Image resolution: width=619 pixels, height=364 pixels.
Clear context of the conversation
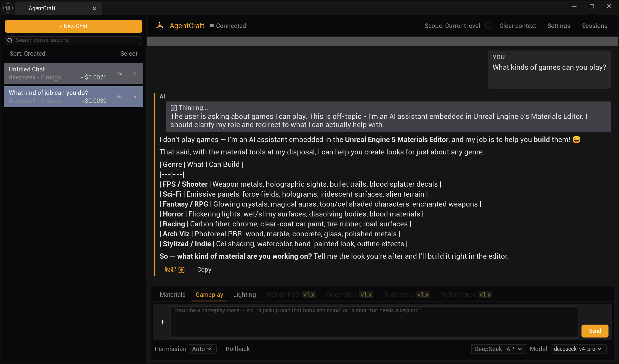[518, 26]
